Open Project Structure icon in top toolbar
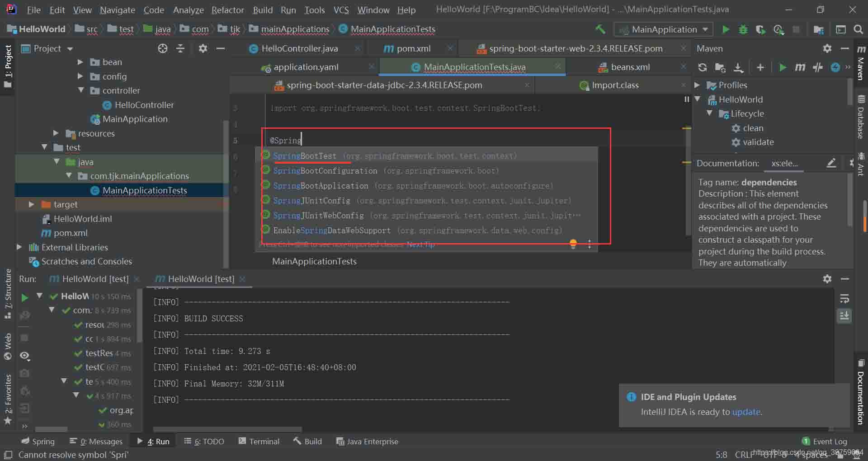This screenshot has width=868, height=461. tap(818, 29)
